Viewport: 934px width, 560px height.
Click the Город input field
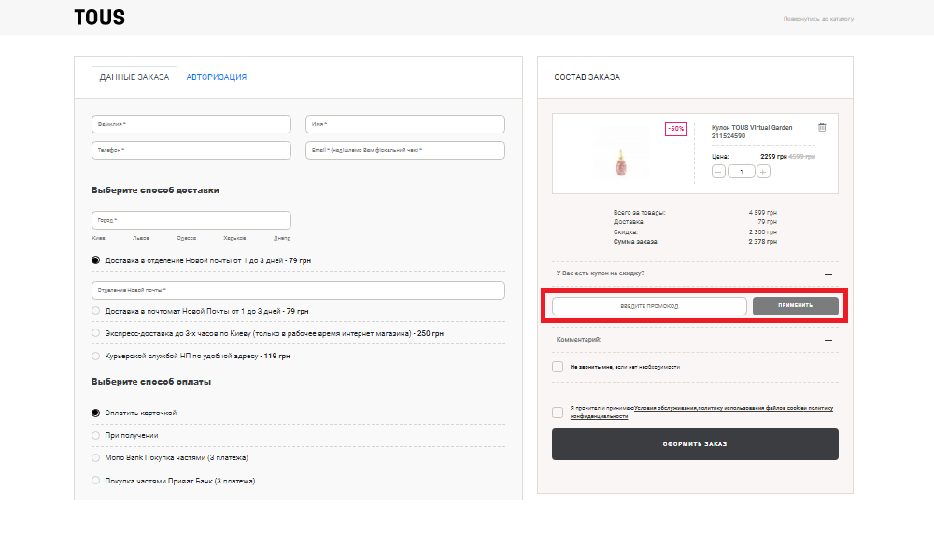(191, 220)
